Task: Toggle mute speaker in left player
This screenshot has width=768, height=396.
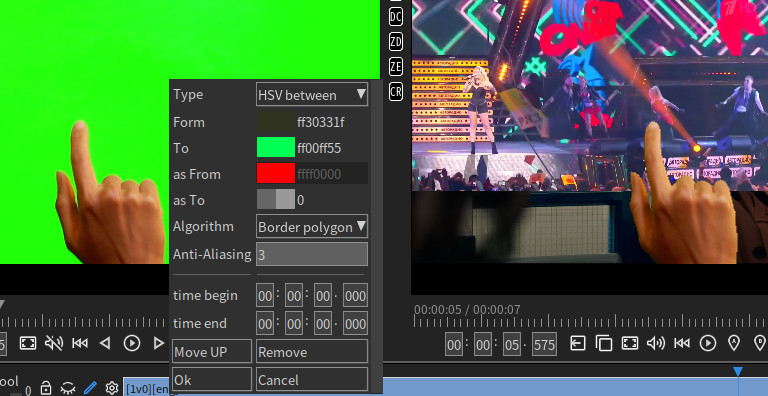Action: [x=54, y=343]
